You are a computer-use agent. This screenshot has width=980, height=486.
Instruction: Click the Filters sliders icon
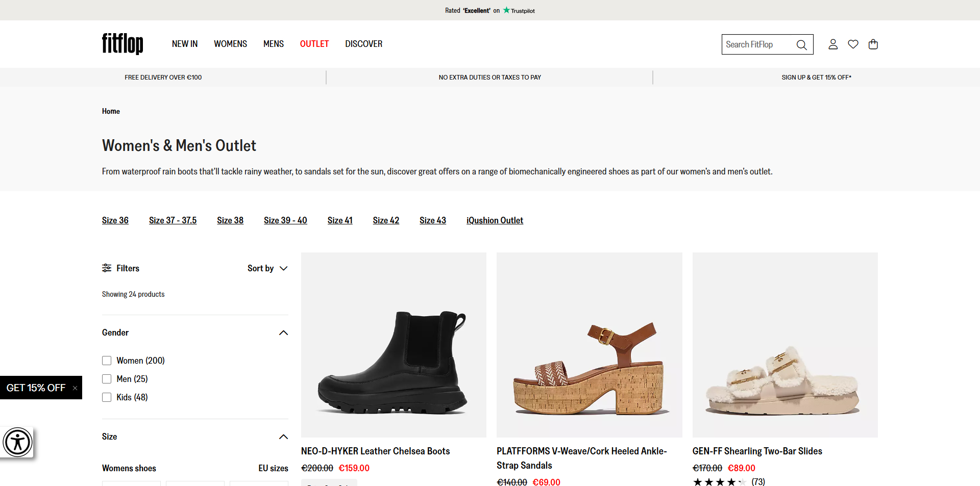[x=107, y=268]
